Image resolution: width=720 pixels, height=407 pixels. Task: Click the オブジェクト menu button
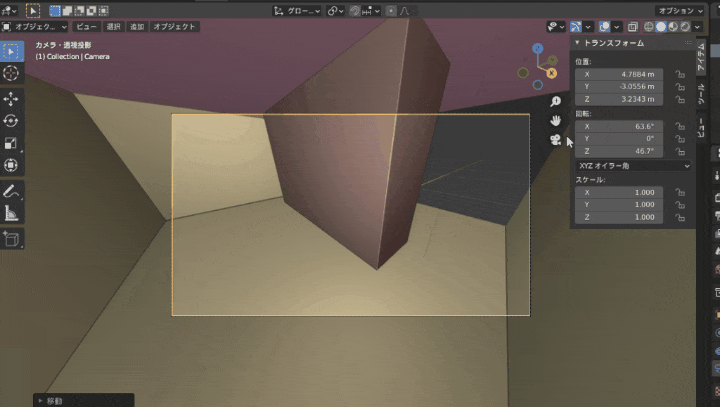[175, 27]
